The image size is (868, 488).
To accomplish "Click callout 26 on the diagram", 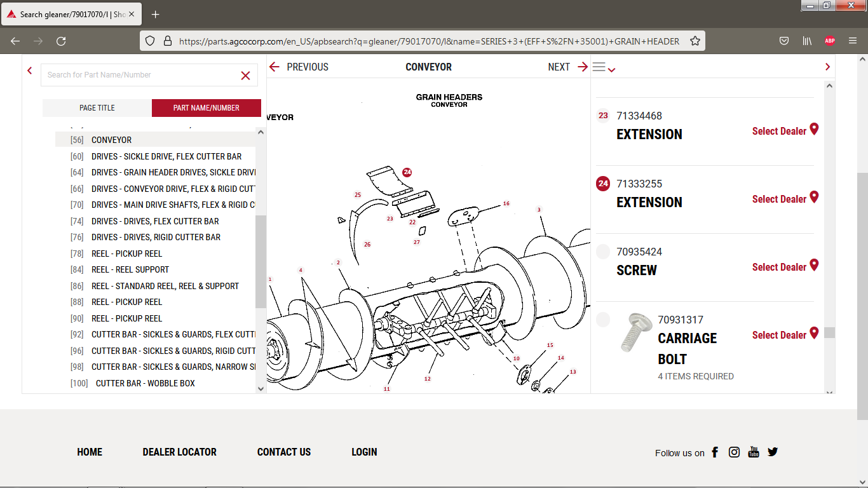I will 367,244.
